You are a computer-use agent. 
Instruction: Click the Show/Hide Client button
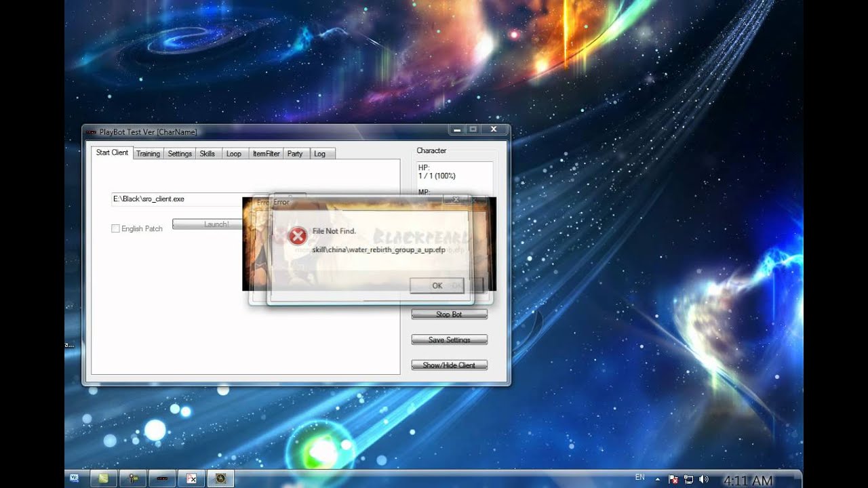pos(449,365)
